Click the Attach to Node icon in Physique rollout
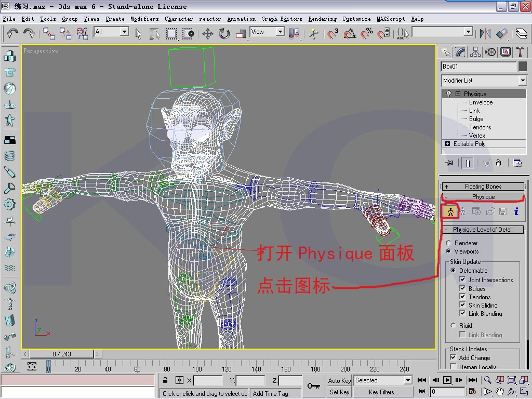 (x=450, y=211)
